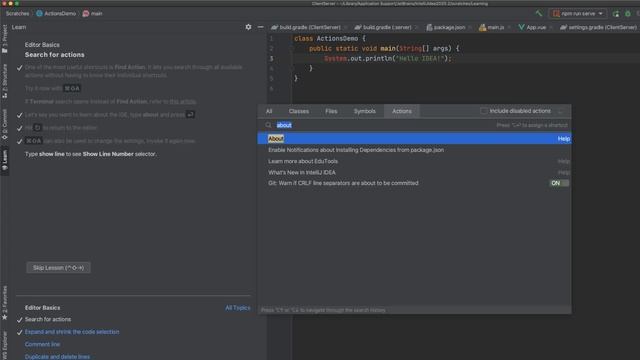Open the 'Duplicate and delete lines' lesson link
Image resolution: width=640 pixels, height=360 pixels.
coord(57,356)
